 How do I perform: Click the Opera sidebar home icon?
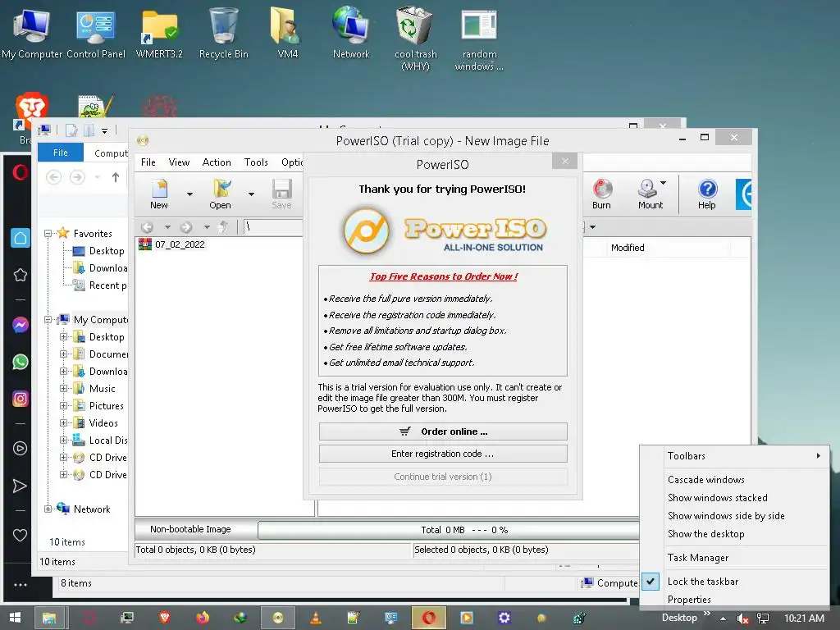click(20, 238)
